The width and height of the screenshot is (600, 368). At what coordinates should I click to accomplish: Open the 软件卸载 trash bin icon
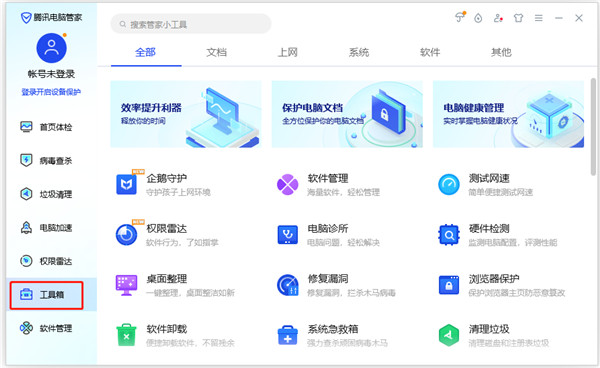126,335
